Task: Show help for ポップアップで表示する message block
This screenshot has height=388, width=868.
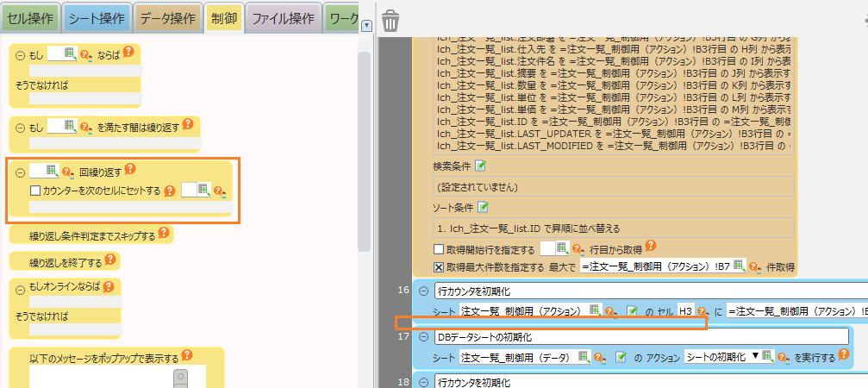Action: click(x=187, y=354)
